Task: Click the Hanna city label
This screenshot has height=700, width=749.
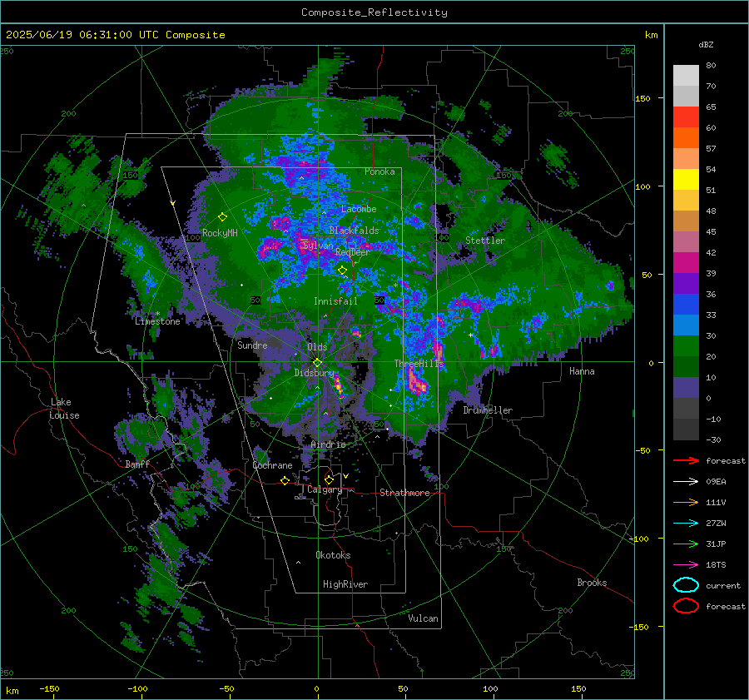Action: click(x=582, y=371)
